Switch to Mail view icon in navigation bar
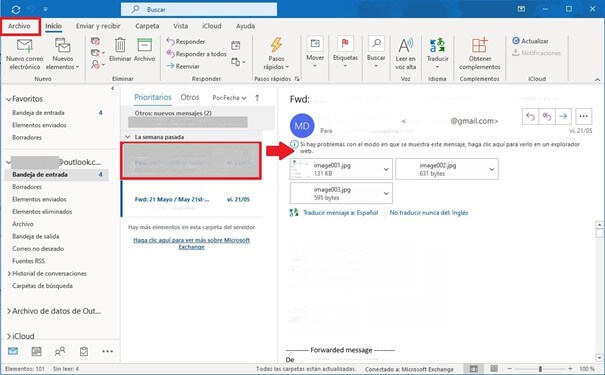Screen dimensions: 605x375 13,351
